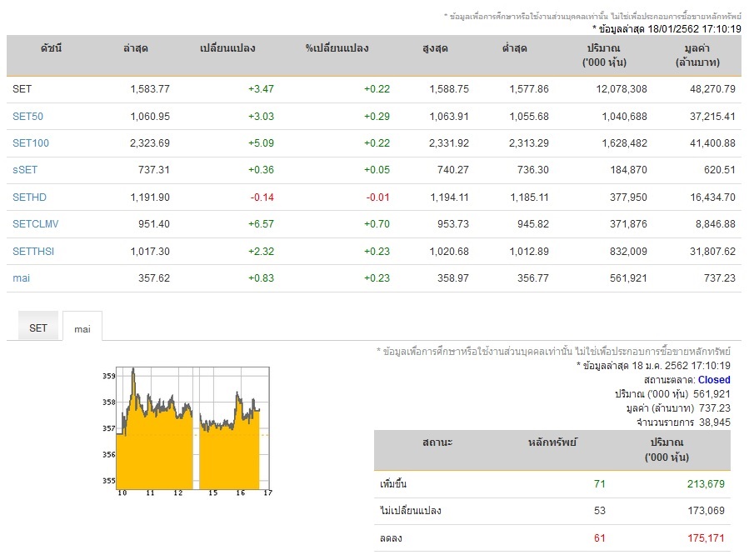Select the mai chart tab
Screen dimensions: 749x560
click(82, 328)
